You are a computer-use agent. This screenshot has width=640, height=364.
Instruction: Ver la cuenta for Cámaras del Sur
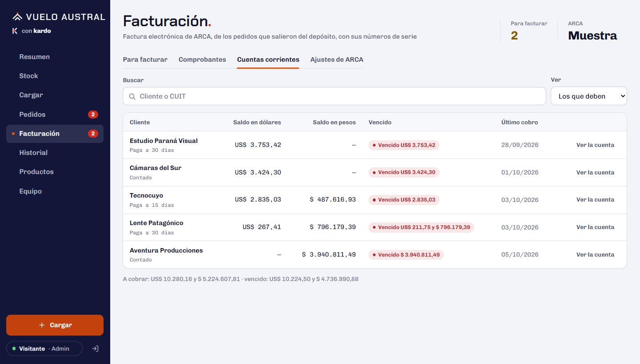click(595, 173)
